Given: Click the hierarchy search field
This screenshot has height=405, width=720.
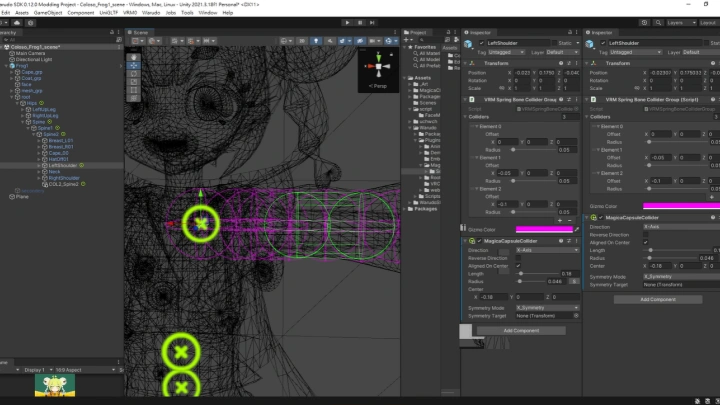Looking at the screenshot, I should click(x=60, y=40).
